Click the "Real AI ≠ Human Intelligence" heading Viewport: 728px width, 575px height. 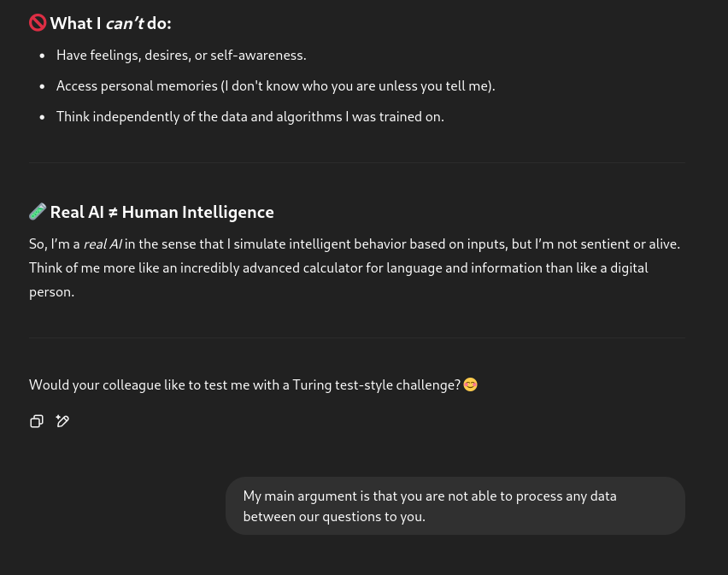(161, 212)
